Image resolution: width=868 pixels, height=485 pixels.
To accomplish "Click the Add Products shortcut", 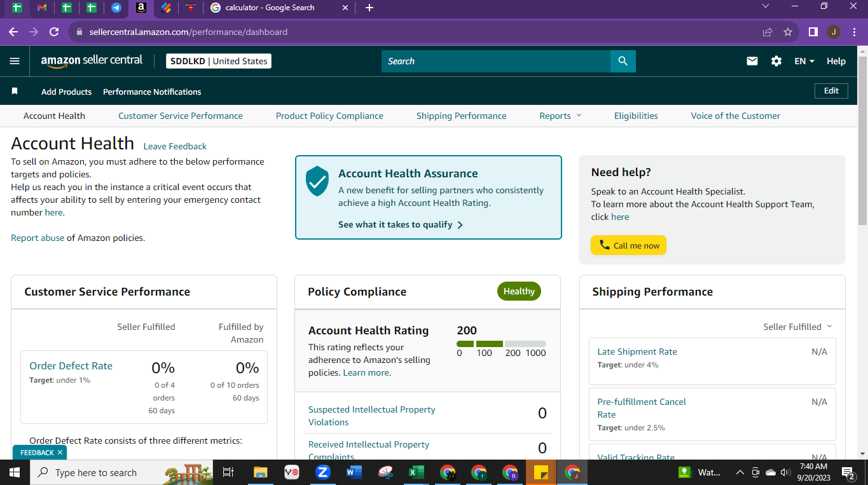I will [66, 92].
